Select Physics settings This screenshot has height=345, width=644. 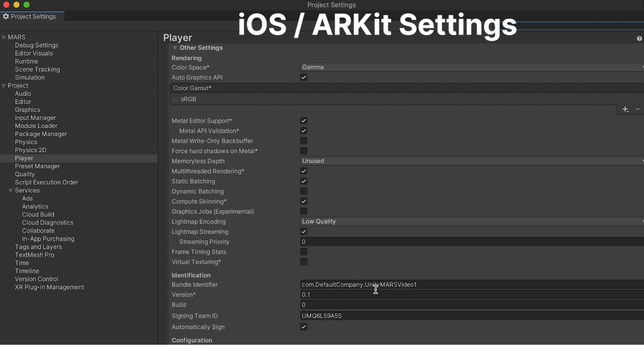tap(26, 142)
